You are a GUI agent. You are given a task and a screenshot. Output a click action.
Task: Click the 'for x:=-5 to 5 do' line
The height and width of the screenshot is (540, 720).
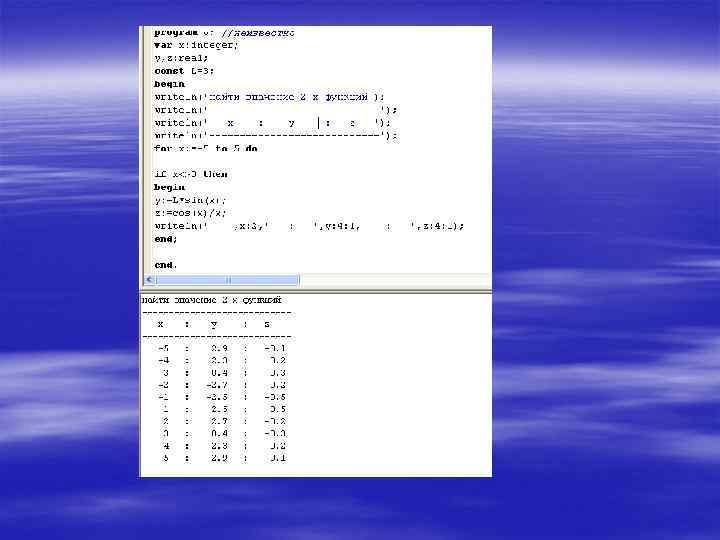tap(206, 148)
